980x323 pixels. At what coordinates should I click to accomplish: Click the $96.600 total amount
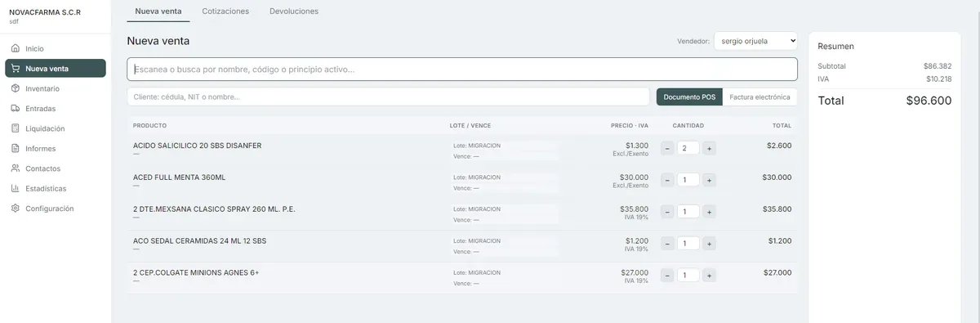pyautogui.click(x=929, y=101)
